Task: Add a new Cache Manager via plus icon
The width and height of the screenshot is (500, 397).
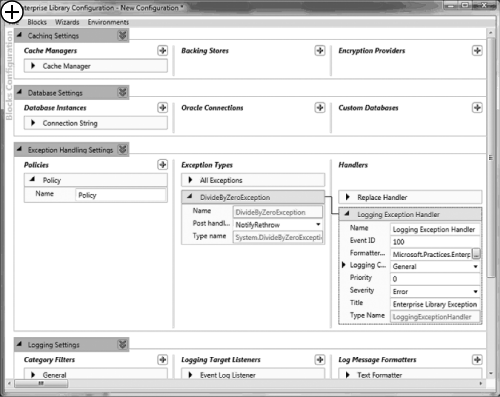Action: pos(162,51)
